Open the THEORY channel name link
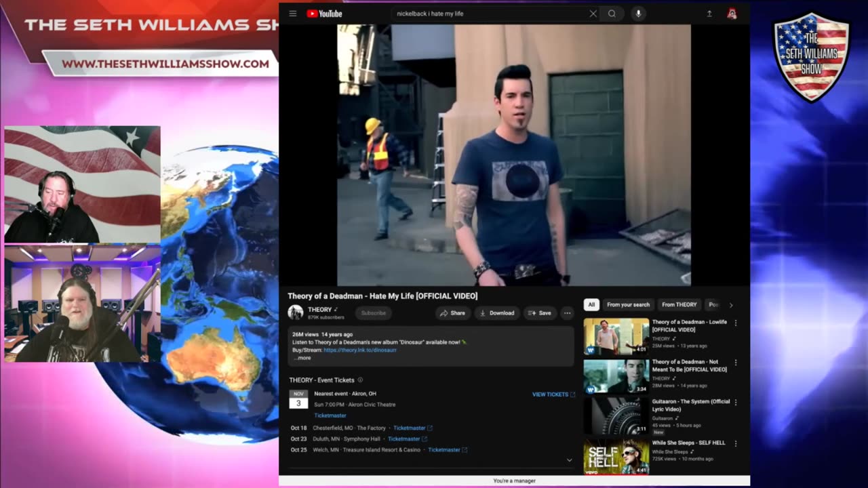This screenshot has width=868, height=488. (x=319, y=309)
